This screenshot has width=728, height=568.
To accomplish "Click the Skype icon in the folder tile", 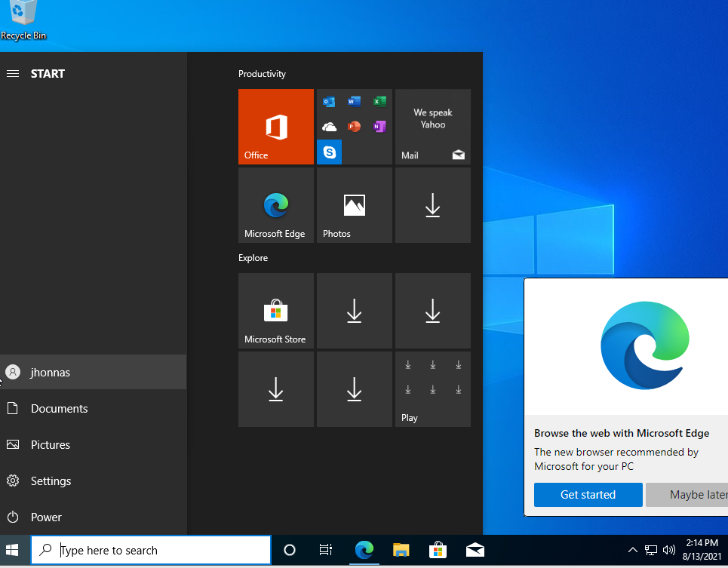I will click(329, 152).
